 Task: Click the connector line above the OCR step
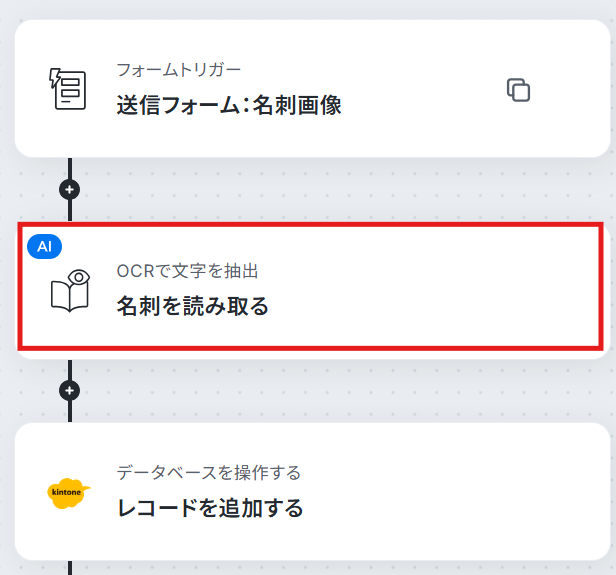(70, 211)
